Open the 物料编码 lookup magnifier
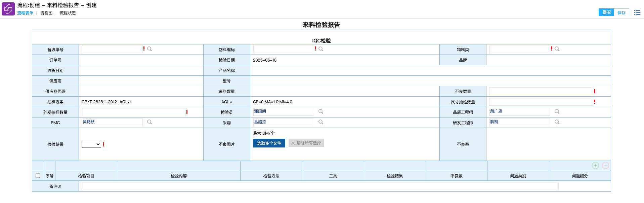The height and width of the screenshot is (203, 644). point(321,49)
